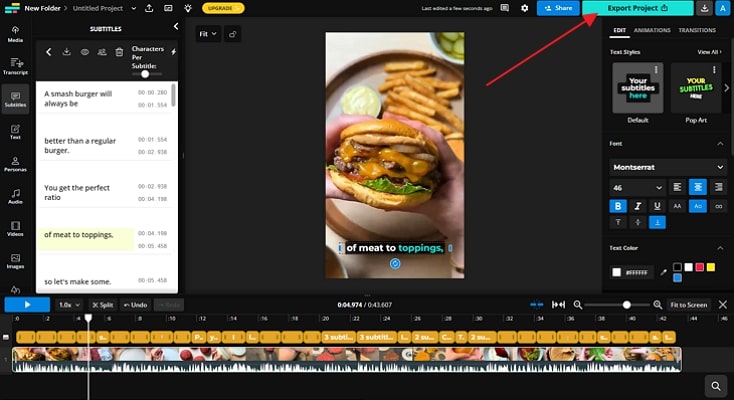This screenshot has width=734, height=400.
Task: Align text to bottom vertically
Action: pyautogui.click(x=657, y=222)
